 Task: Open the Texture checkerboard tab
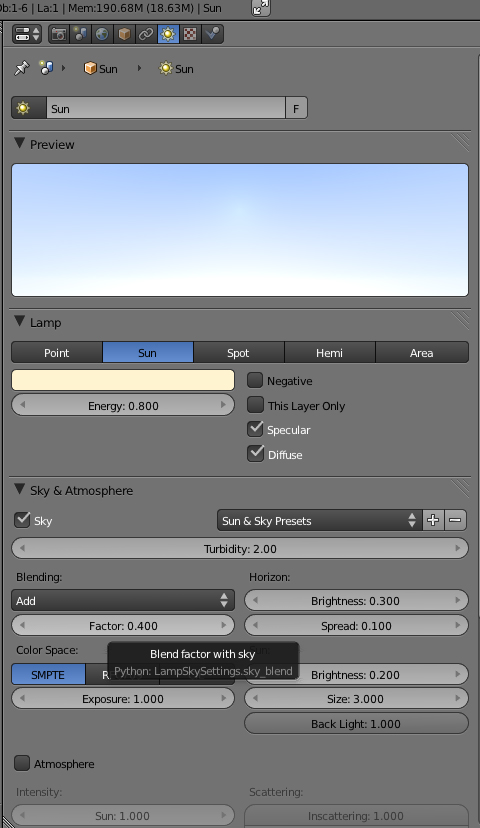190,34
